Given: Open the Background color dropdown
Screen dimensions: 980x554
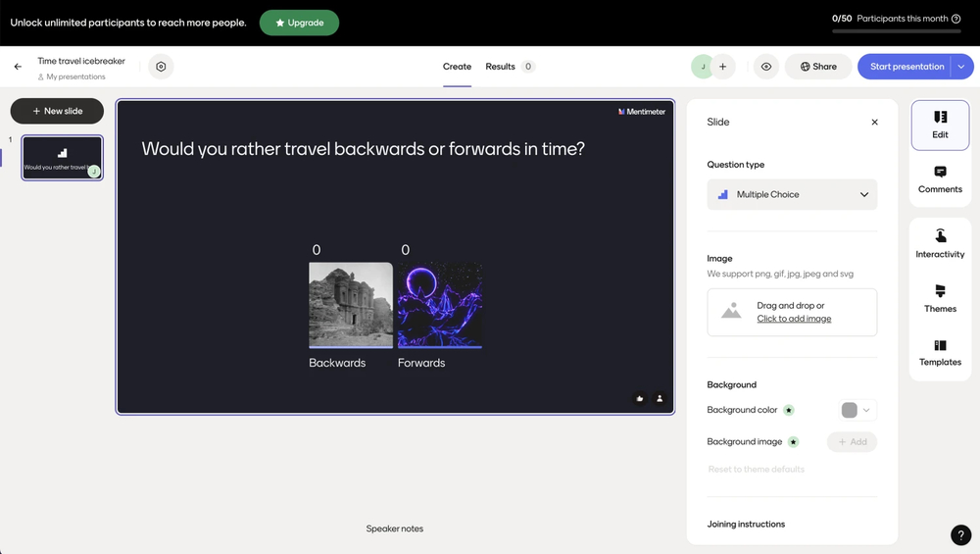Looking at the screenshot, I should tap(857, 410).
